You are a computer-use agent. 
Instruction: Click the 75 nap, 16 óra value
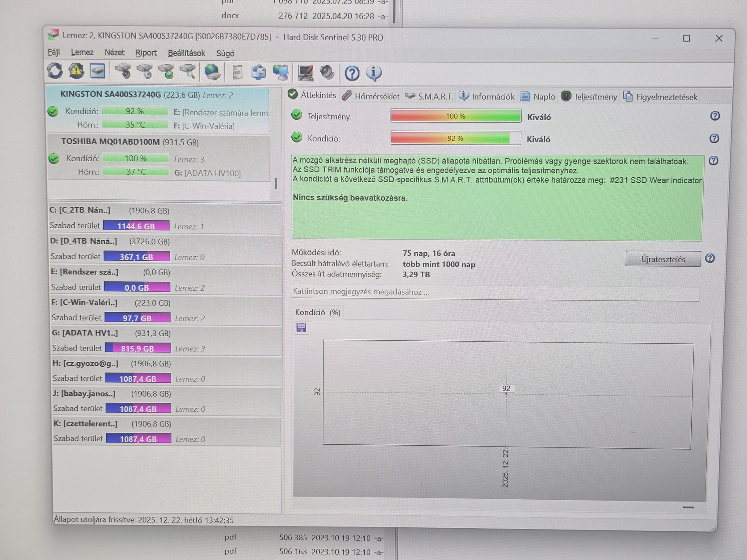tap(429, 253)
